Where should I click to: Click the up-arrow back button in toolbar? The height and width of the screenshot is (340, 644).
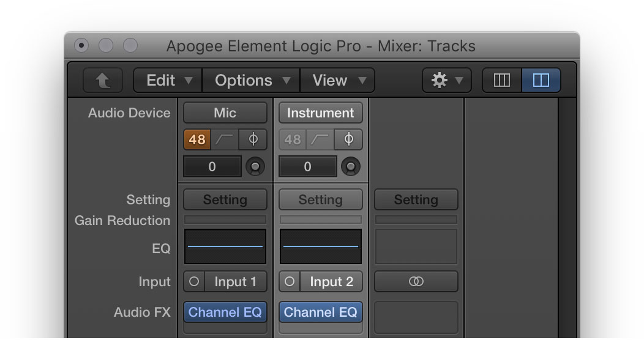[x=103, y=80]
